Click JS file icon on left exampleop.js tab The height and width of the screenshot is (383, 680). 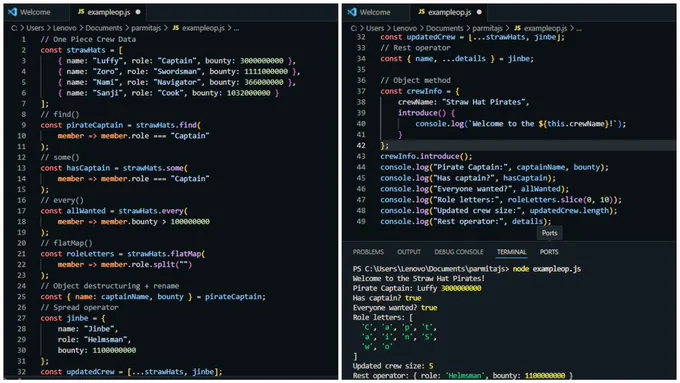pos(81,12)
